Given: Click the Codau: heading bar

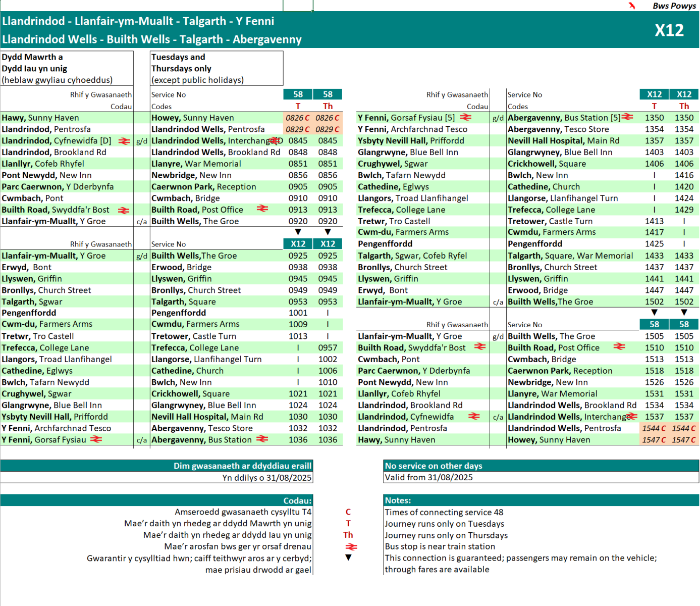Looking at the screenshot, I should pyautogui.click(x=156, y=500).
